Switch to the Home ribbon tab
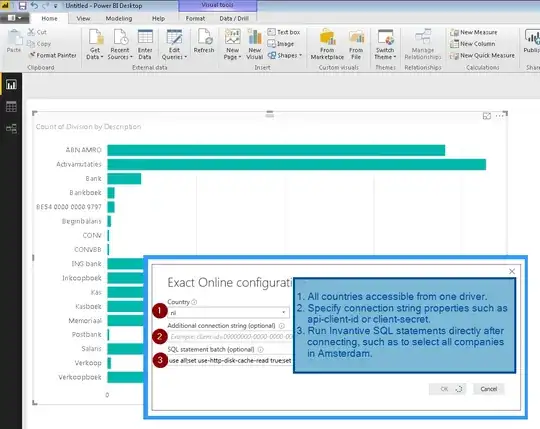Viewport: 540px width, 429px height. 49,19
